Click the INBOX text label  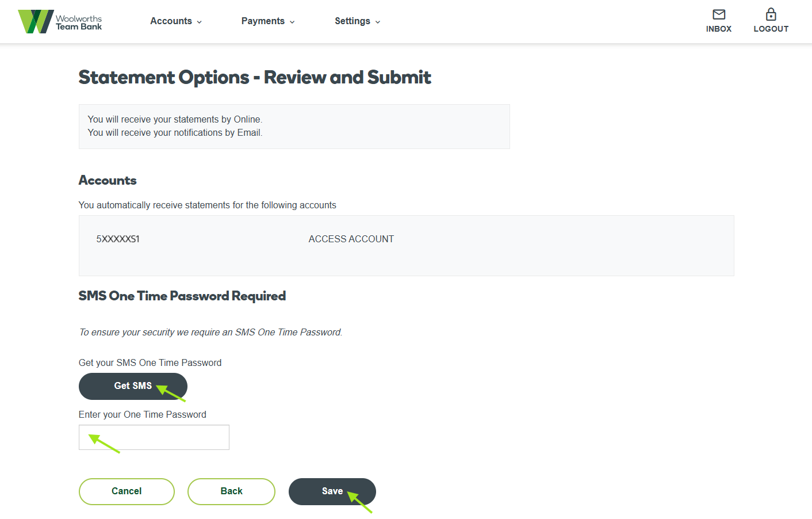[x=719, y=29]
